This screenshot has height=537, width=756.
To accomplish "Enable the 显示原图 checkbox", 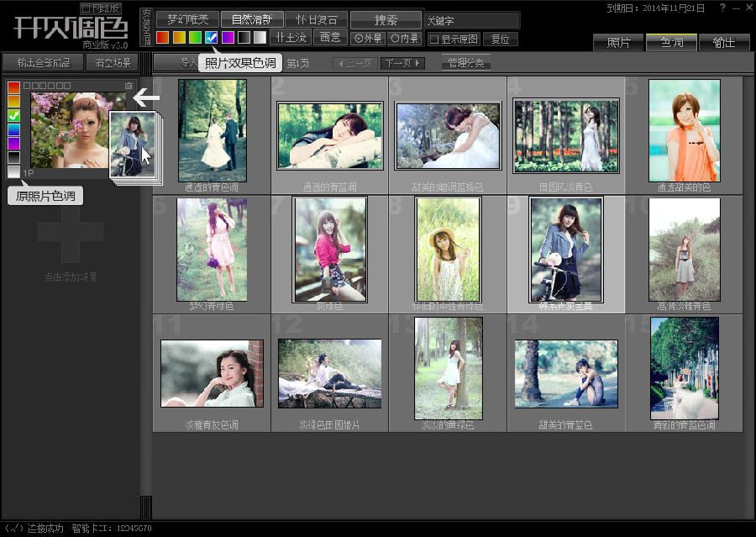I will [433, 39].
